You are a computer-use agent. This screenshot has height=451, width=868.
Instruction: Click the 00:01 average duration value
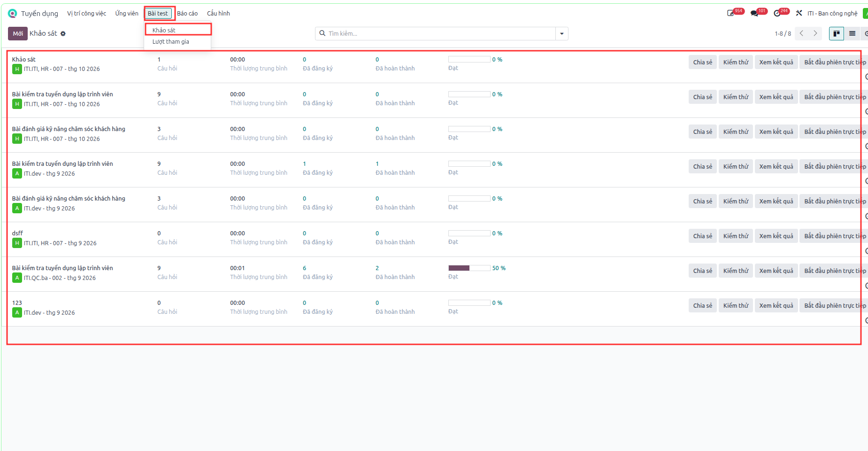click(x=238, y=268)
